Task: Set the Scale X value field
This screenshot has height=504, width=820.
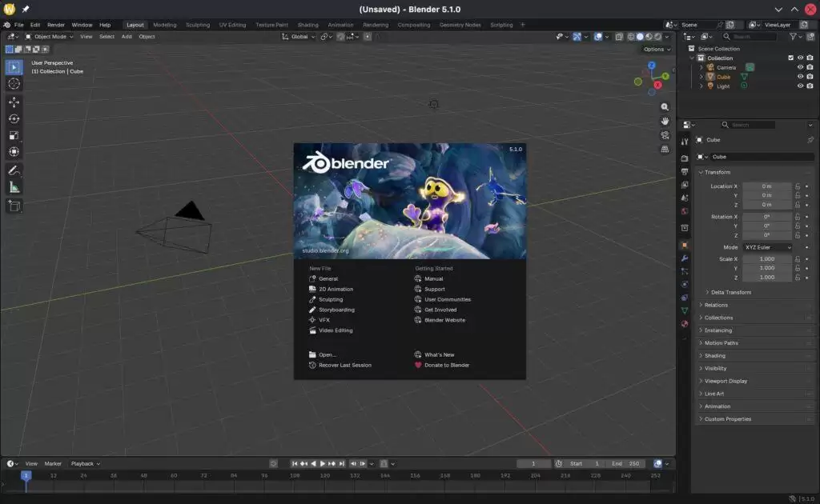Action: click(767, 258)
